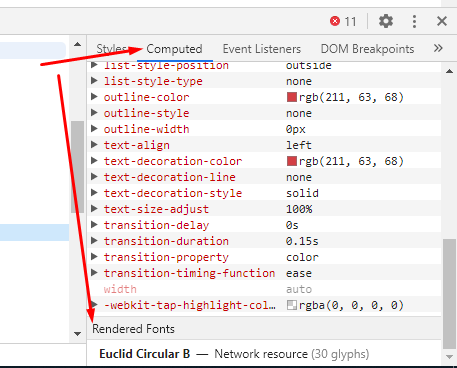This screenshot has width=457, height=368.
Task: Click the -webkit-tap-highlight-color transparent swatch
Action: (x=292, y=305)
